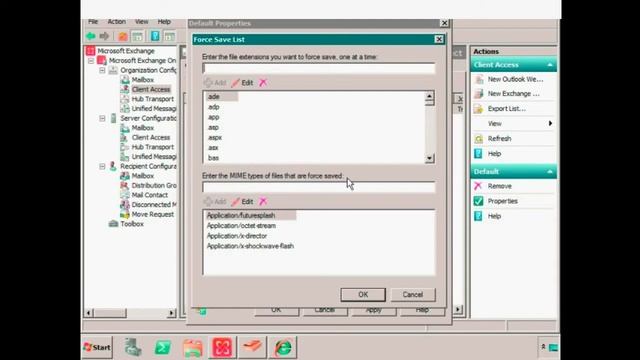Viewport: 640px width, 360px height.
Task: Click the pink delete X above MIME list
Action: tap(263, 201)
